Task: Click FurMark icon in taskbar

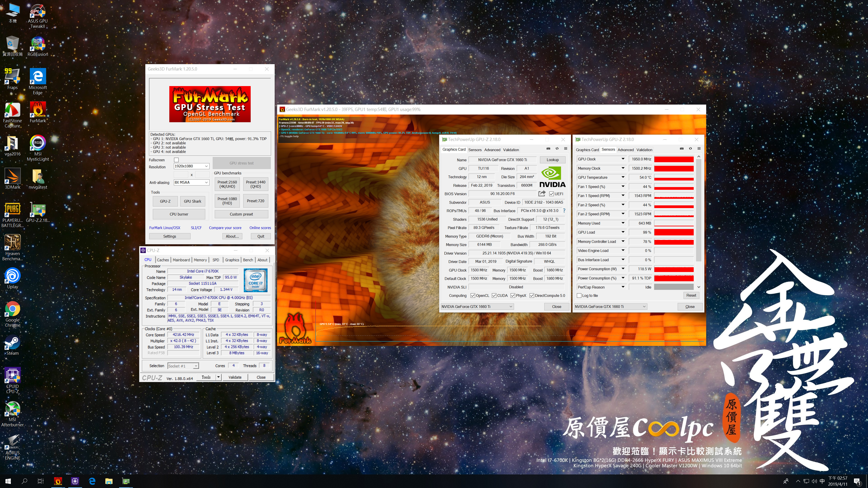Action: 58,481
